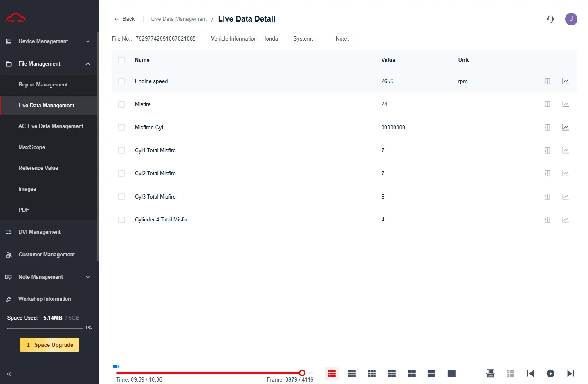This screenshot has width=588, height=384.
Task: Click the playback slider handle
Action: (x=302, y=373)
